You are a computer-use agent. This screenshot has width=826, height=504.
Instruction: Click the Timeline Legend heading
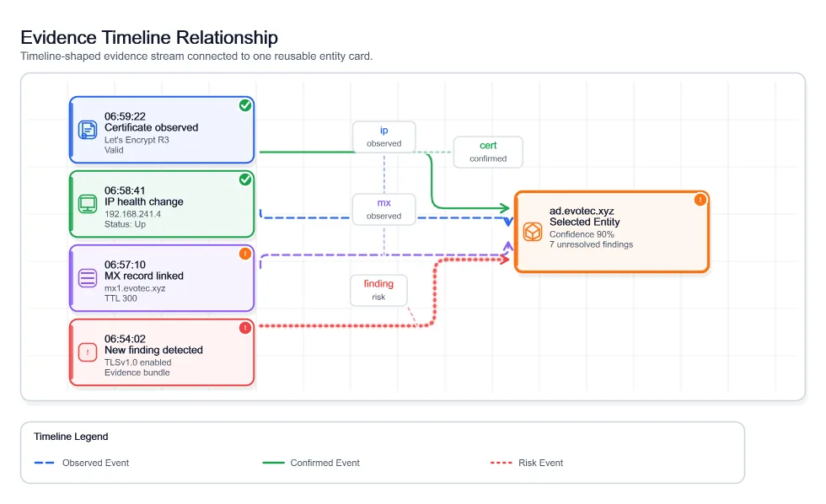71,437
